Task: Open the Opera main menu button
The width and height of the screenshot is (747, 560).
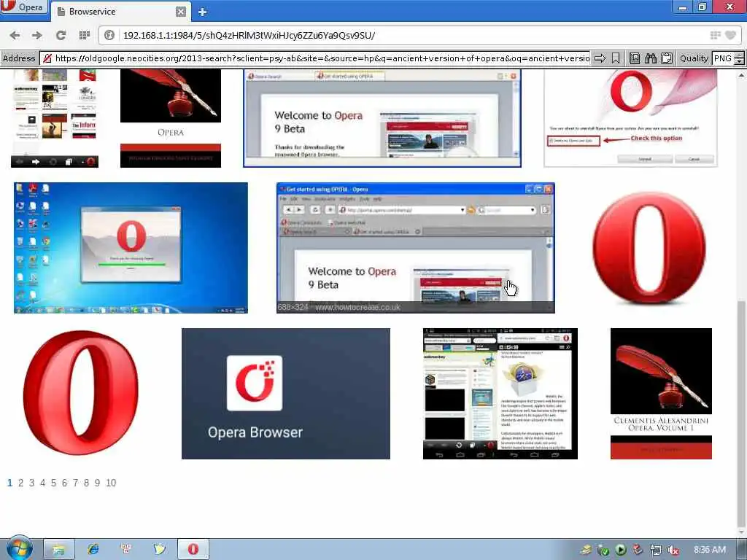Action: coord(24,7)
